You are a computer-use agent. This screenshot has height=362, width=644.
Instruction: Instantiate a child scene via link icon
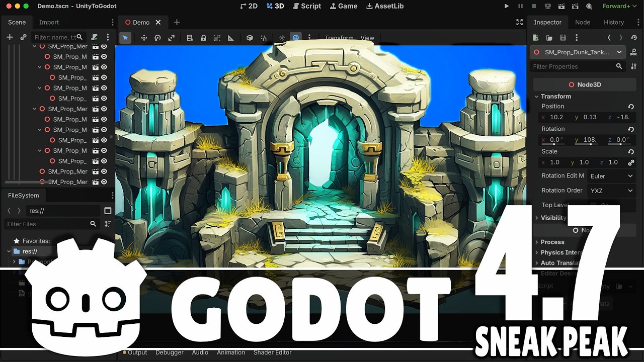[x=23, y=37]
